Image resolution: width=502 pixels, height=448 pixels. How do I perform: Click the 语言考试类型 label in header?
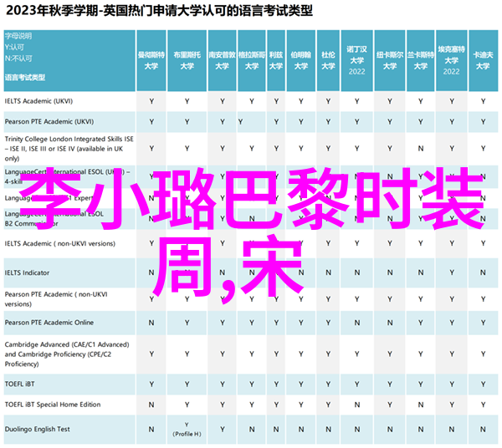point(25,78)
